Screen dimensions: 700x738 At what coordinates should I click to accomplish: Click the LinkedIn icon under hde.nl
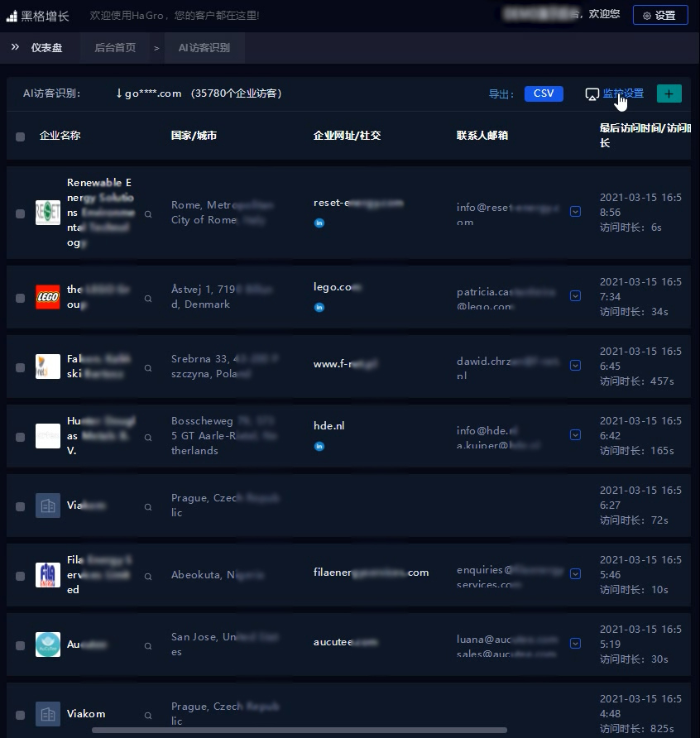click(x=319, y=446)
